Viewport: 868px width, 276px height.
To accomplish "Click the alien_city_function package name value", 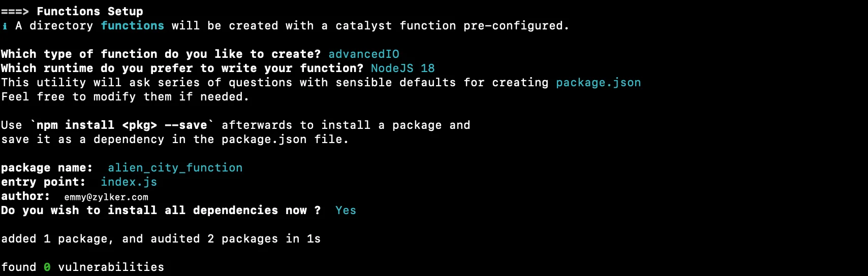I will pyautogui.click(x=175, y=167).
